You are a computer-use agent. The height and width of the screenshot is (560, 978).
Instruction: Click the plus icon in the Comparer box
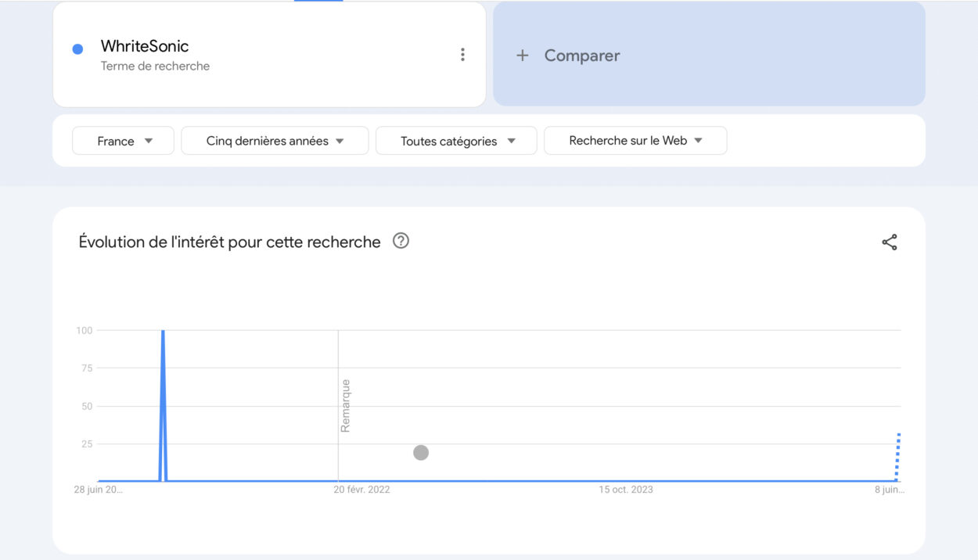pos(523,56)
